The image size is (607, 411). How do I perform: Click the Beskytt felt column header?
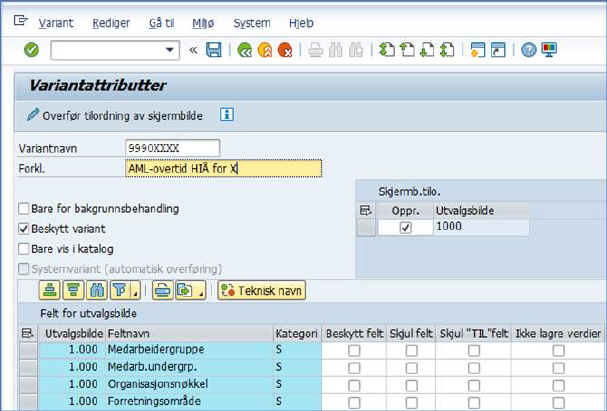pos(354,333)
